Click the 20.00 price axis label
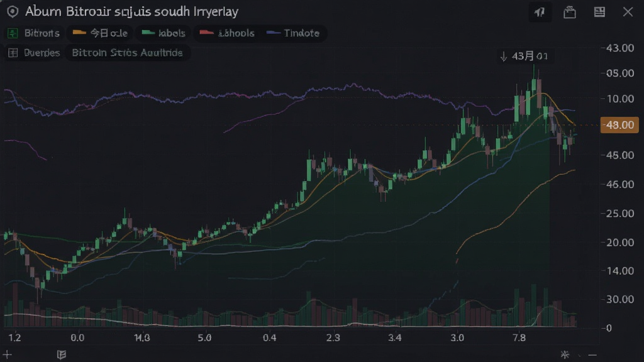This screenshot has height=362, width=644. coord(620,243)
